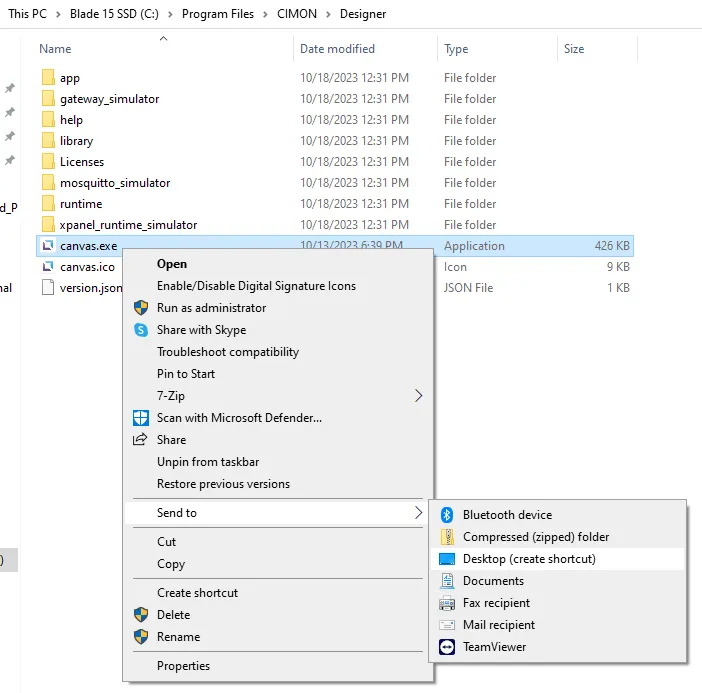The width and height of the screenshot is (702, 693).
Task: Open Properties from context menu
Action: [x=183, y=666]
